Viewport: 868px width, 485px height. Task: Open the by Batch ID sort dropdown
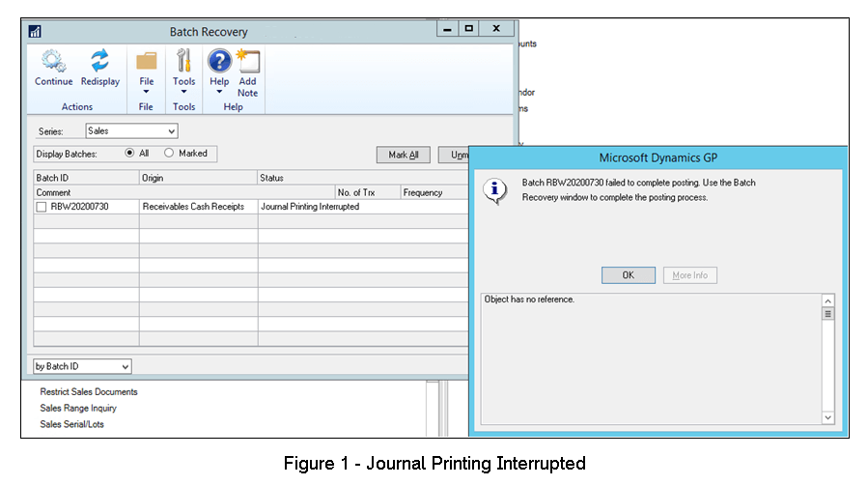[82, 366]
